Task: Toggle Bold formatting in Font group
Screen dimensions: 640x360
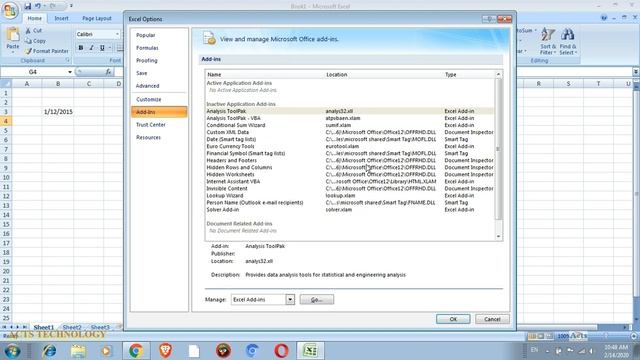Action: click(x=81, y=48)
